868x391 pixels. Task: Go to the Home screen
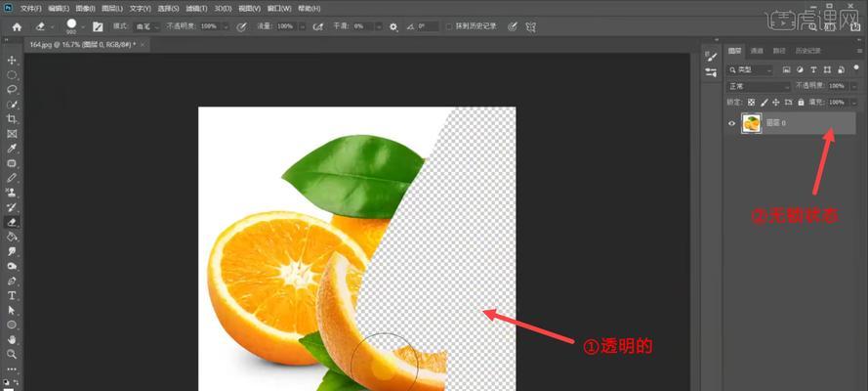coord(17,26)
